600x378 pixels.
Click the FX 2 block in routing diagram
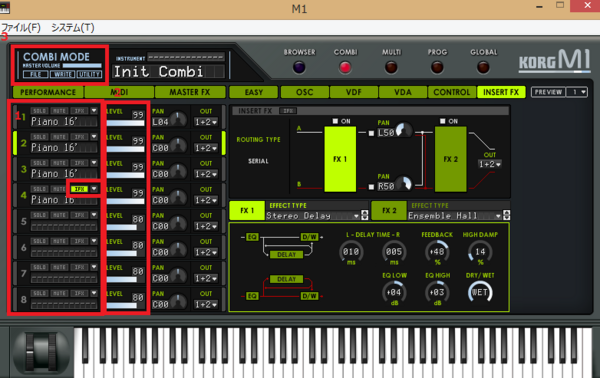(x=450, y=159)
